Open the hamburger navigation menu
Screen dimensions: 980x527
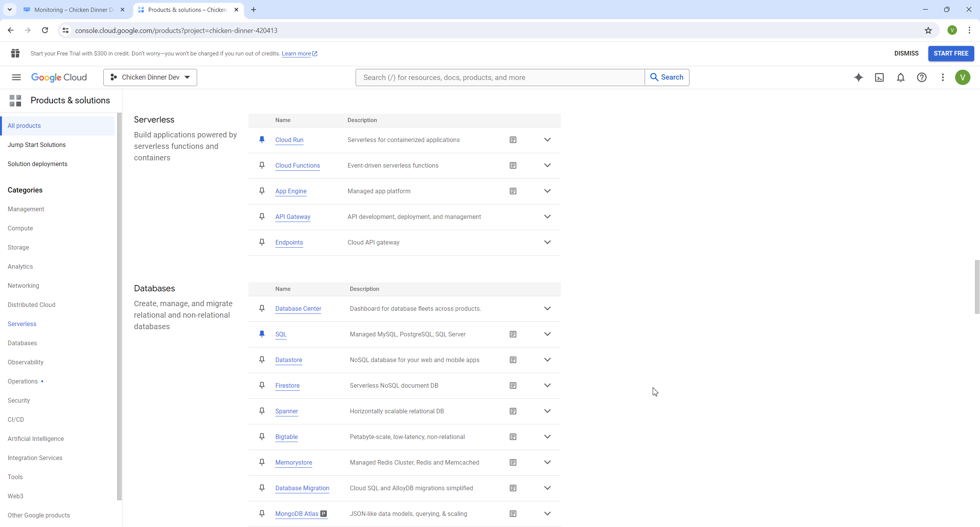16,77
